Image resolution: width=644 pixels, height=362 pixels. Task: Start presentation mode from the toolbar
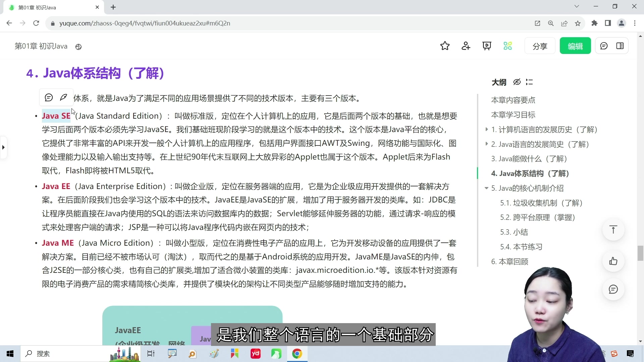coord(487,46)
